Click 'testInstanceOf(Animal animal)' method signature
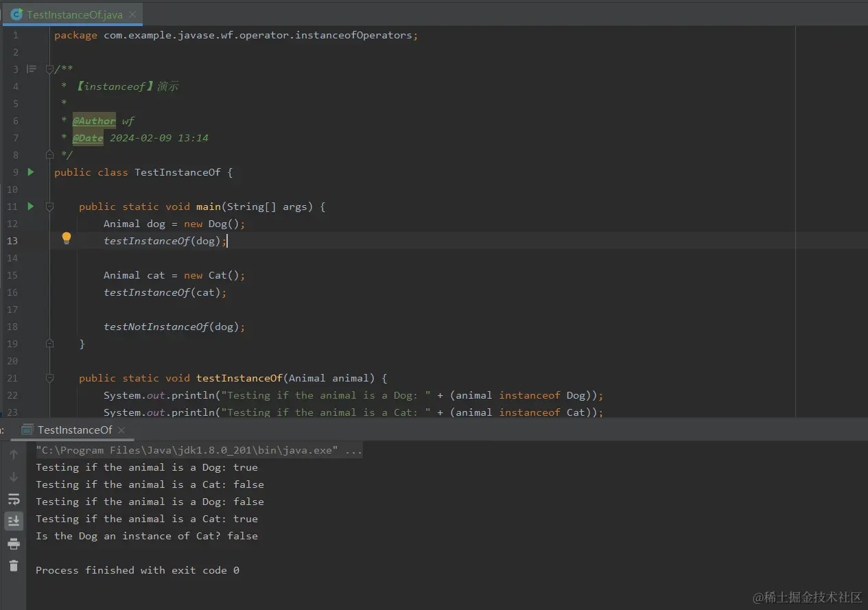The height and width of the screenshot is (610, 868). point(286,378)
